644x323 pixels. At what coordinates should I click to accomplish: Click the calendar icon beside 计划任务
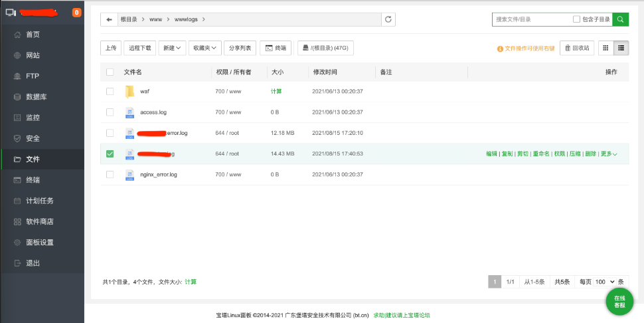click(17, 201)
